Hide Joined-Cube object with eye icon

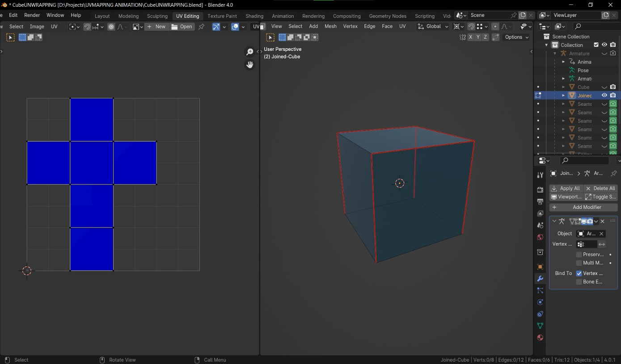pyautogui.click(x=604, y=96)
